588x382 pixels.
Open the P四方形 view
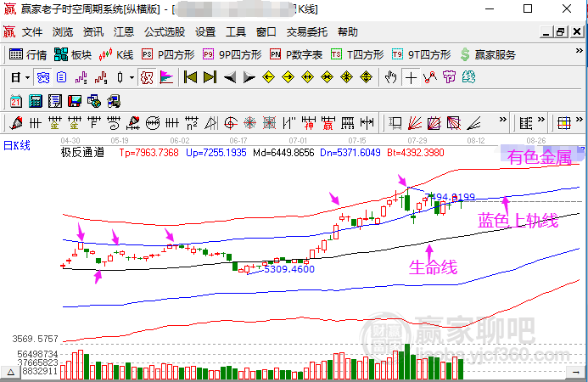(x=168, y=55)
